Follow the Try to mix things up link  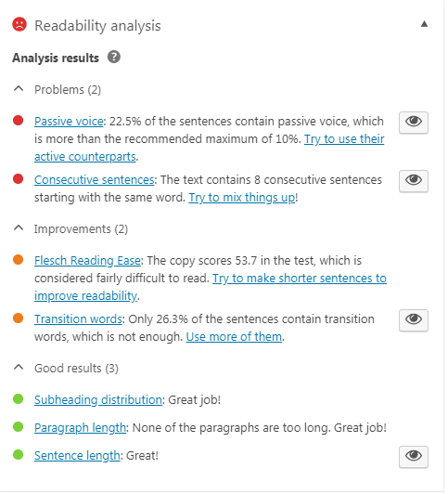[x=241, y=198]
